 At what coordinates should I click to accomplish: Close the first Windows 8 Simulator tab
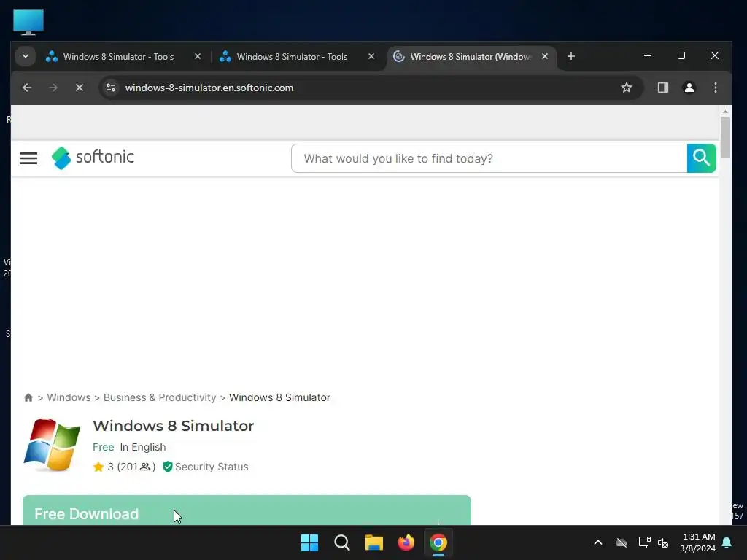tap(198, 56)
